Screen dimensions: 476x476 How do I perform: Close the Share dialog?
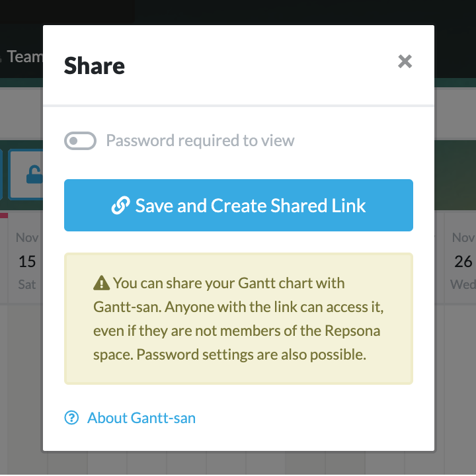(405, 61)
